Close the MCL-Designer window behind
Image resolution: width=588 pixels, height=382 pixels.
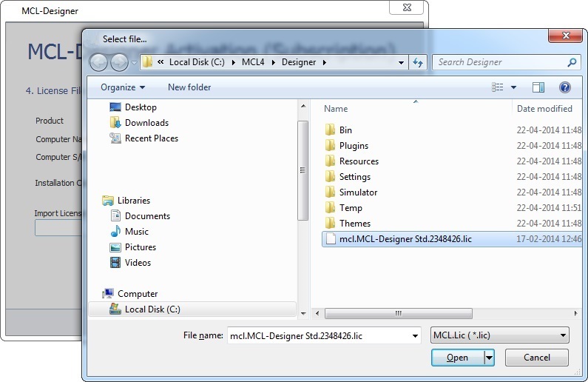click(407, 7)
